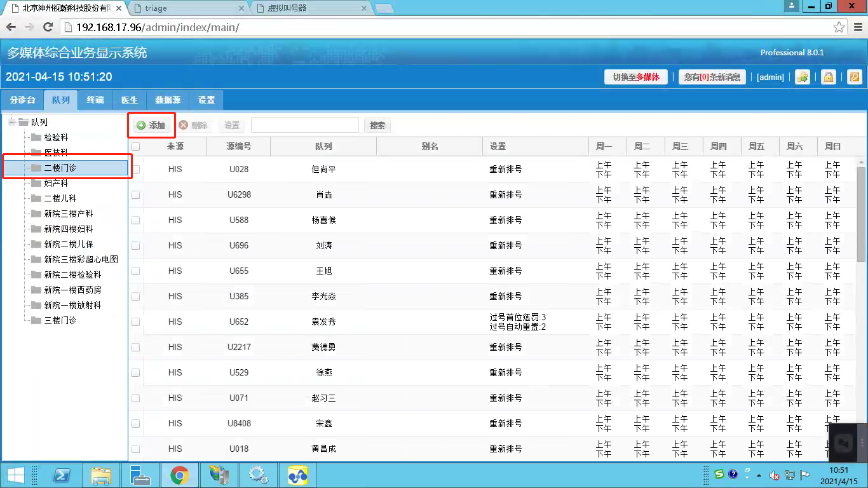The height and width of the screenshot is (488, 868).
Task: Select the 医技科 folder icon
Action: tap(36, 152)
